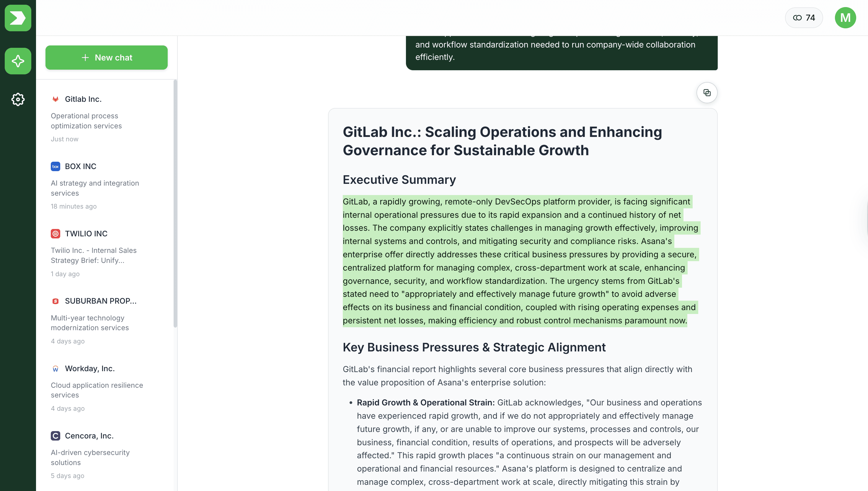The image size is (868, 491).
Task: Click the chat list scrollbar
Action: coord(175,202)
